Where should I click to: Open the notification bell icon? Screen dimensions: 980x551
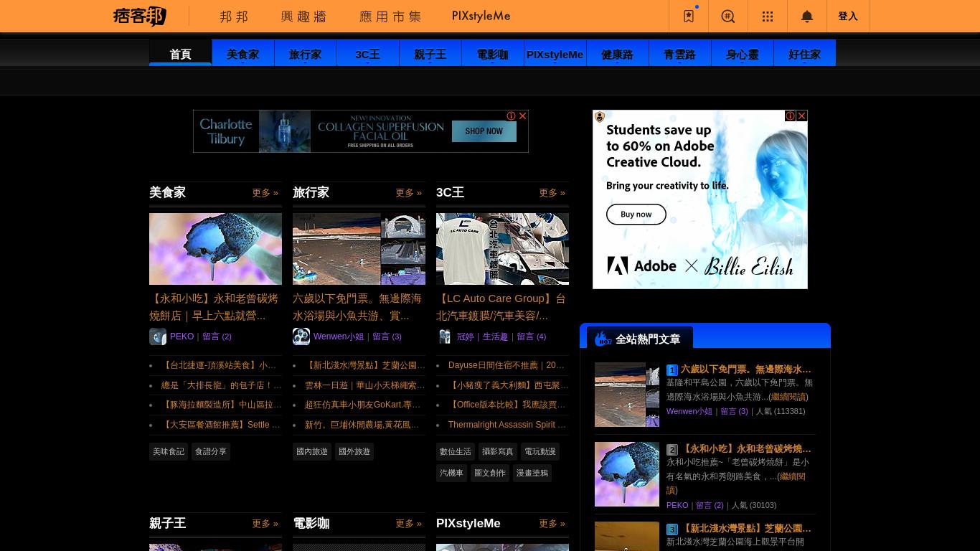[807, 16]
